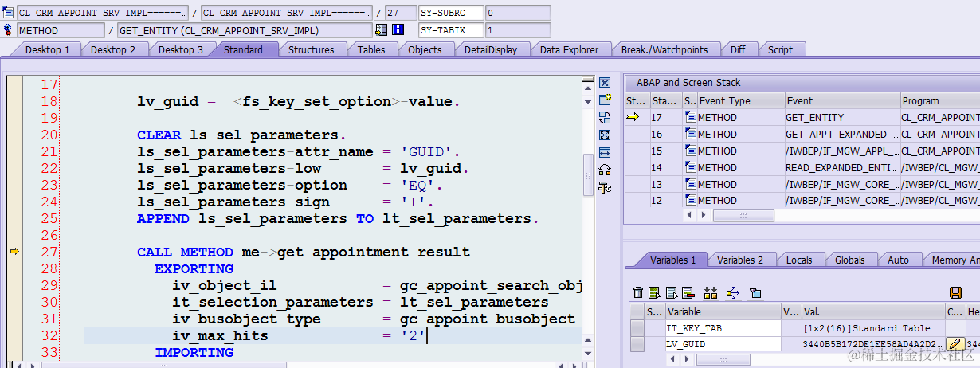Click the change pencil icon for LV_GUID
980x368 pixels.
955,344
